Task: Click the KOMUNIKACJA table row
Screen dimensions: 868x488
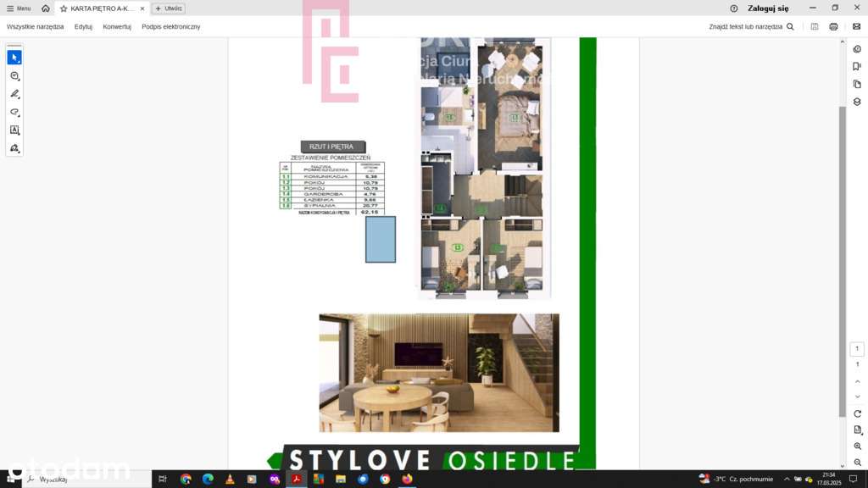Action: click(x=331, y=176)
